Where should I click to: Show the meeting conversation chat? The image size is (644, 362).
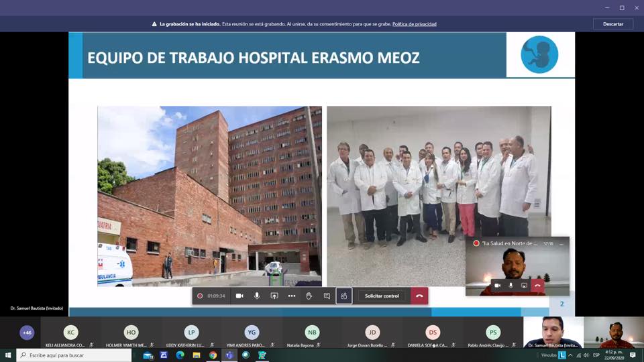(327, 296)
